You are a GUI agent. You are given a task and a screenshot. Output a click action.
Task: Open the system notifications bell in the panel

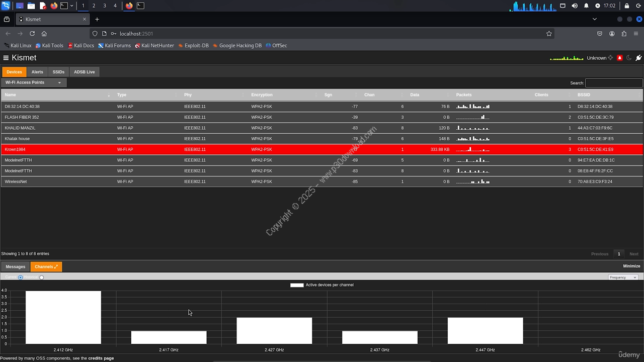pos(586,6)
